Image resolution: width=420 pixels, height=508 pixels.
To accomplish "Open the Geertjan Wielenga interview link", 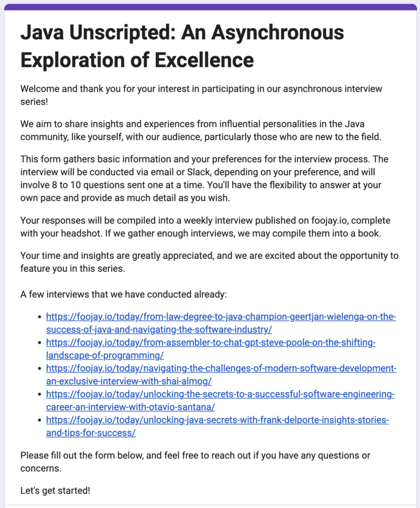I will click(x=221, y=323).
